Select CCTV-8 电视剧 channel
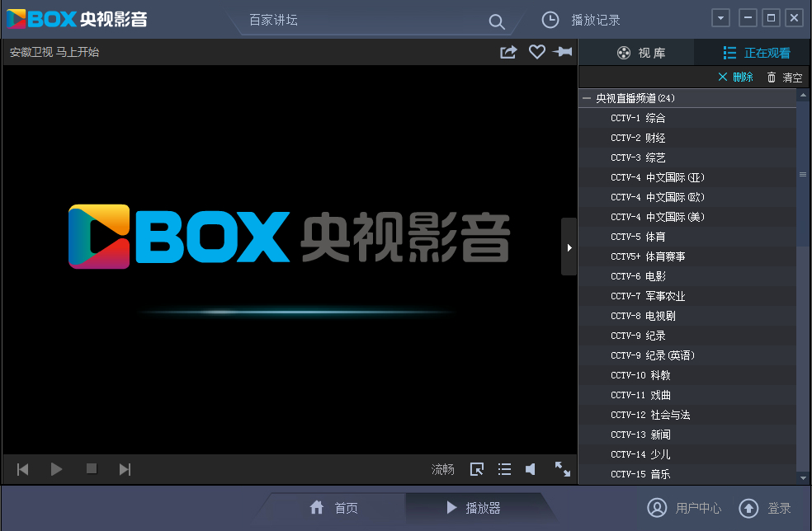The height and width of the screenshot is (531, 812). pyautogui.click(x=687, y=316)
